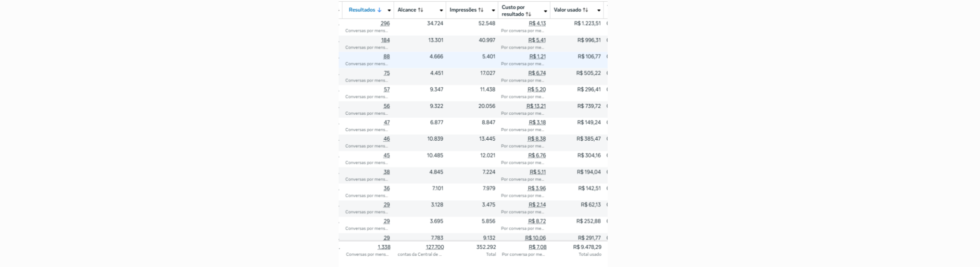Click the R$ 1.223,51 amount spent cell
980x267 pixels.
pos(587,24)
